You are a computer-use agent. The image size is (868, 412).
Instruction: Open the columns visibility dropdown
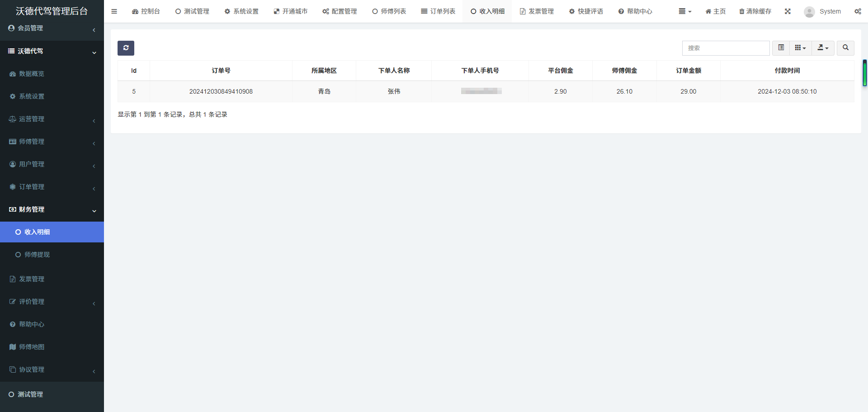tap(800, 48)
